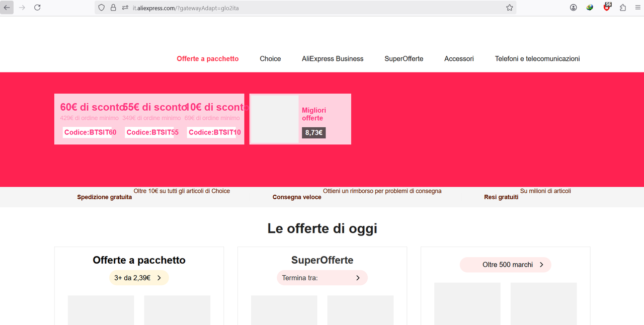Open the Offerte a pacchetto card title
Screen dimensions: 644x325
point(139,260)
